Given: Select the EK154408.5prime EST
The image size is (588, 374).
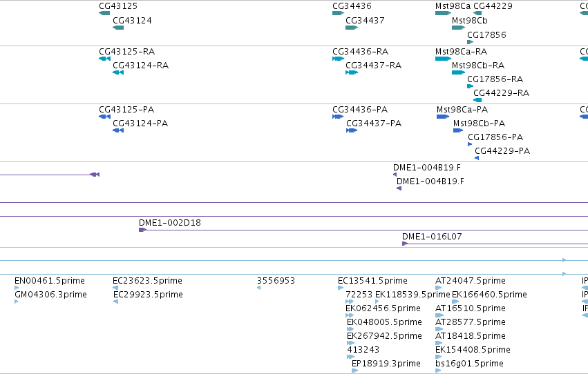Looking at the screenshot, I should (438, 357).
